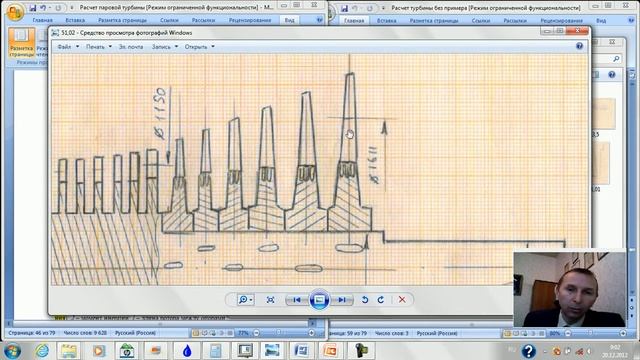Open the zoom magnifier control in Photo Viewer
Image resolution: width=640 pixels, height=360 pixels.
pos(245,300)
